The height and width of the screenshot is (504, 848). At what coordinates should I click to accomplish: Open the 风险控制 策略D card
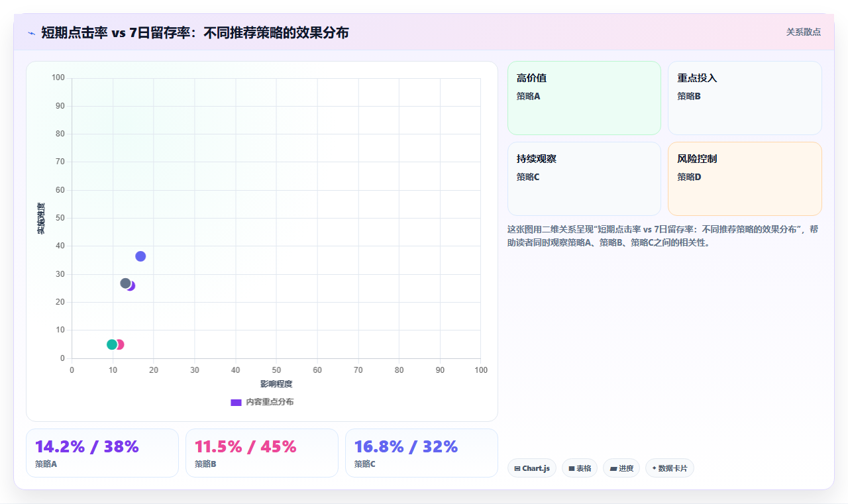click(745, 179)
